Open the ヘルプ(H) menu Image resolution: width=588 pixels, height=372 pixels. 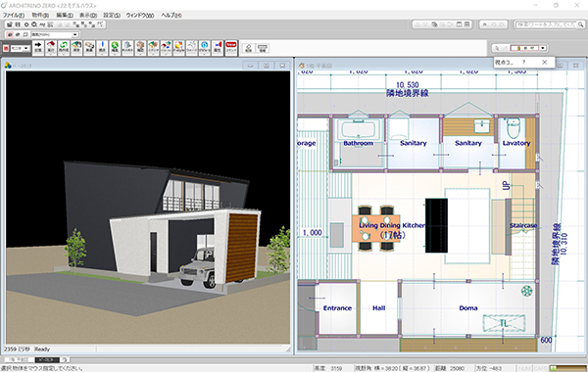click(x=171, y=16)
